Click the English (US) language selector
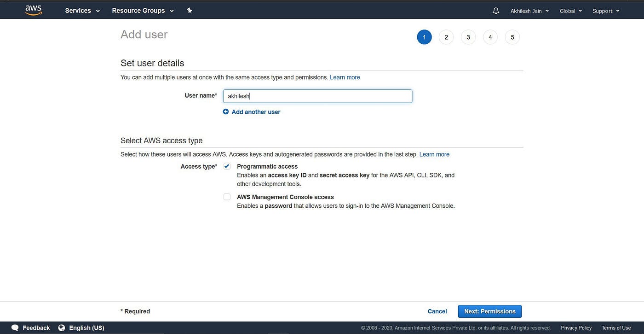644x334 pixels. [x=86, y=328]
